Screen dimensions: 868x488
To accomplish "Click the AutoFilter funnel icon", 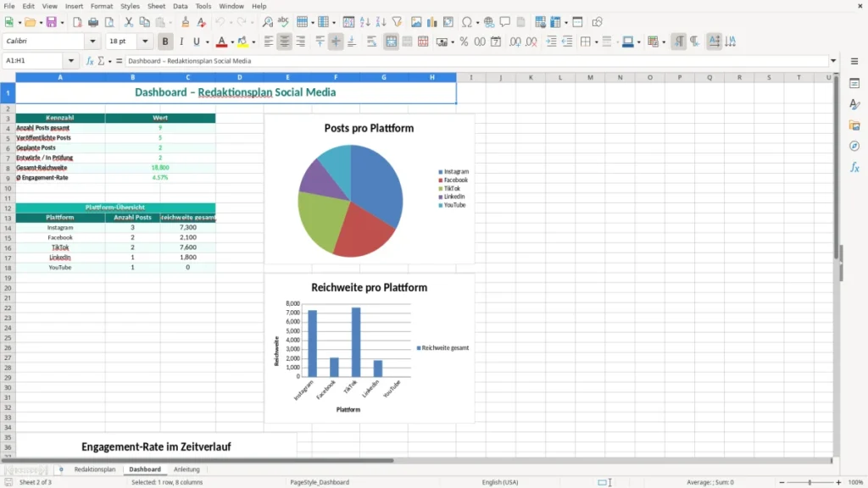I will (x=397, y=22).
